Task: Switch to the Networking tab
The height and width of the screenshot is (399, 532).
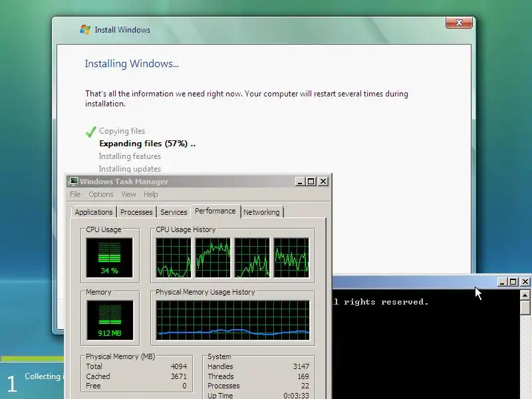Action: 261,212
